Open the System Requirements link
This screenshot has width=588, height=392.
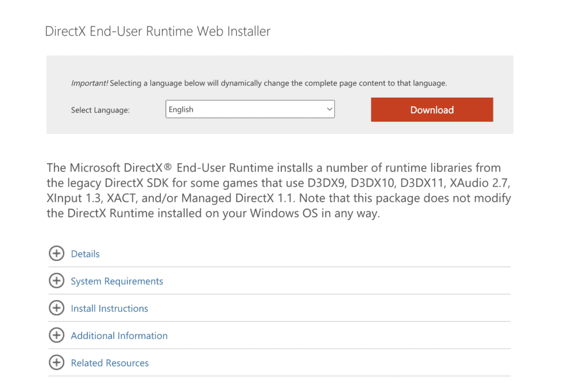coord(117,281)
